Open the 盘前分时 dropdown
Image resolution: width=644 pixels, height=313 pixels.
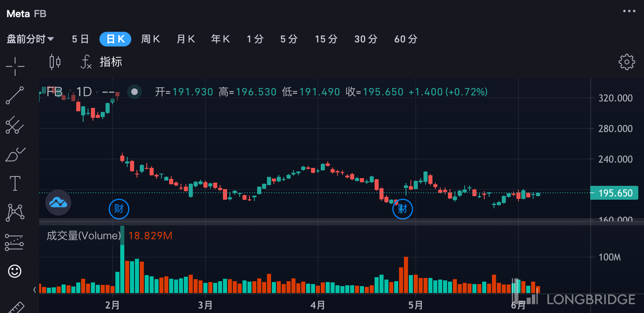(30, 39)
